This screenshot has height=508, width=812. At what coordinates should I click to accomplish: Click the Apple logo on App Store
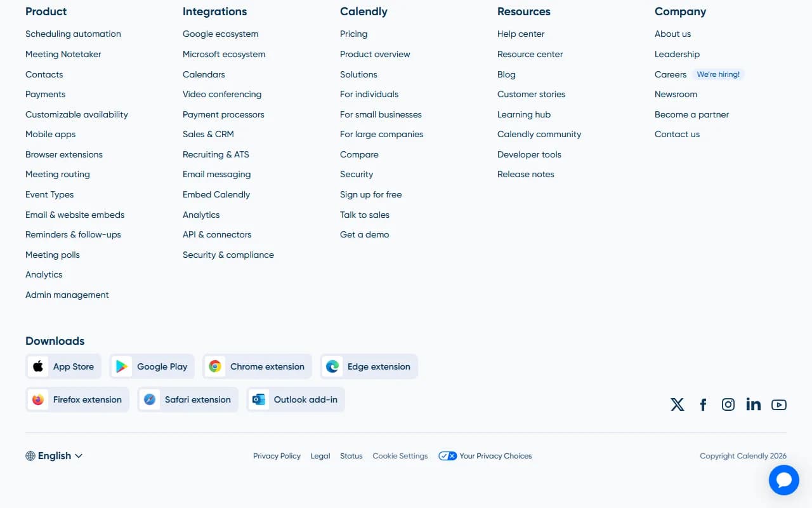point(38,366)
